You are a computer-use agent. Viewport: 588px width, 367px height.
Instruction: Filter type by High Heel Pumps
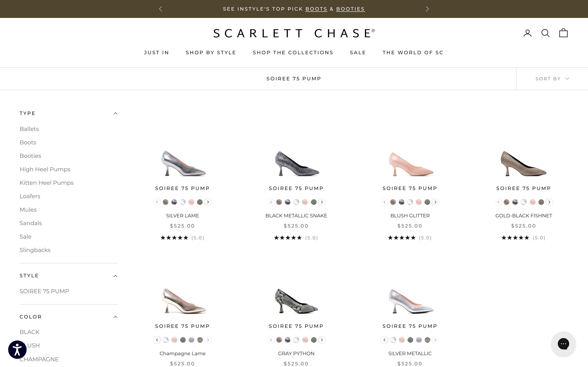click(45, 169)
